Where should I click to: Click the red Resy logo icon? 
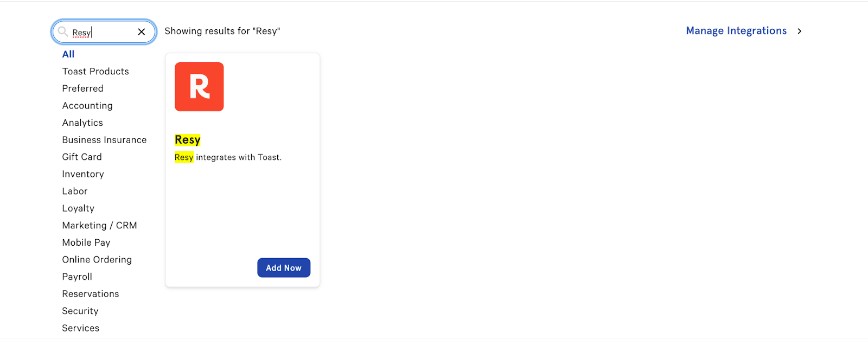[x=199, y=87]
